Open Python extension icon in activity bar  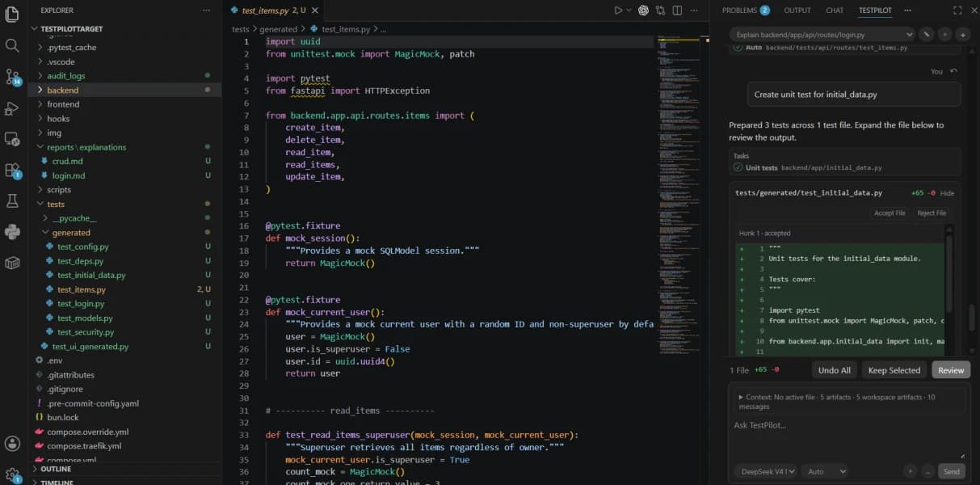click(12, 232)
